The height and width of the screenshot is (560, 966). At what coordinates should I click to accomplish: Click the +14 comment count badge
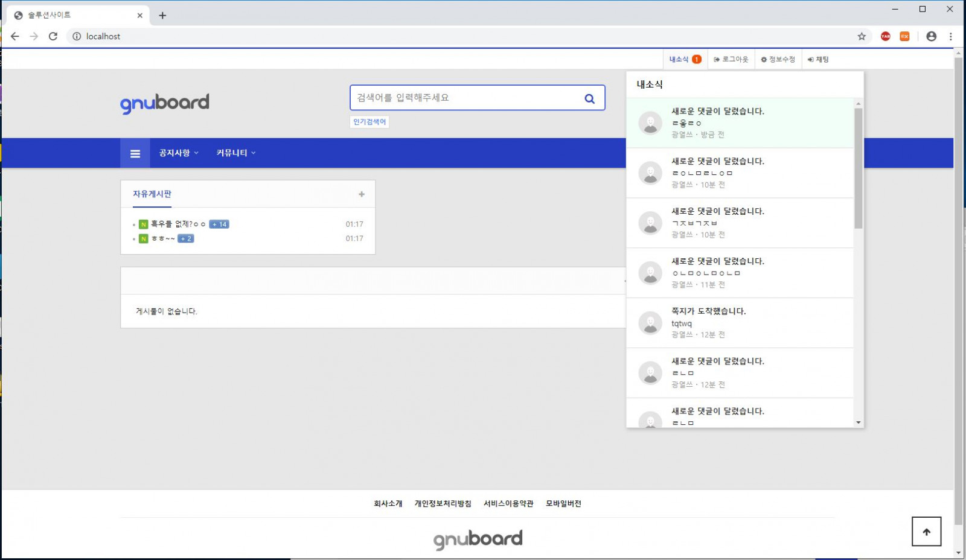[x=219, y=224]
